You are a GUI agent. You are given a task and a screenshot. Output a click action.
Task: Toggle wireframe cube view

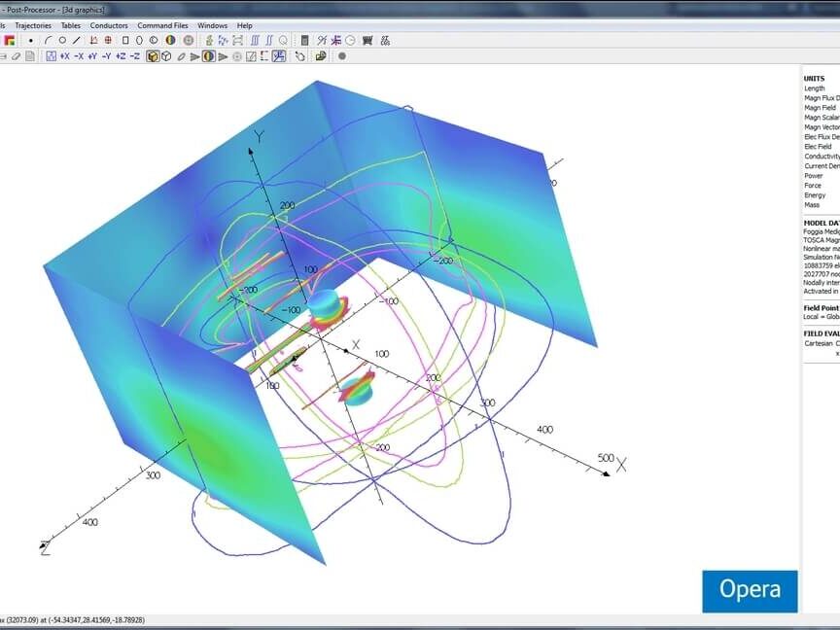coord(166,56)
